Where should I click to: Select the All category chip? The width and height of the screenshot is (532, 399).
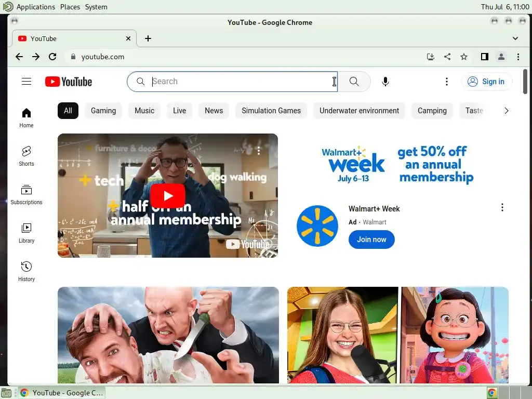(68, 111)
